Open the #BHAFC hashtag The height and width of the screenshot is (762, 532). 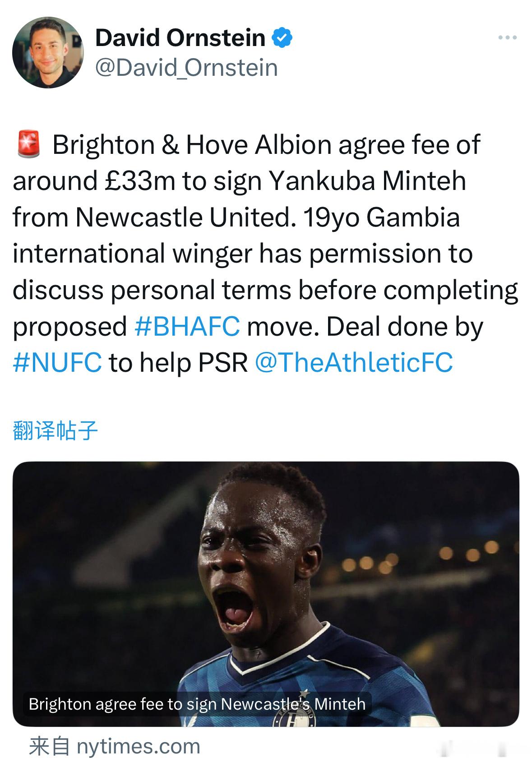coord(187,327)
